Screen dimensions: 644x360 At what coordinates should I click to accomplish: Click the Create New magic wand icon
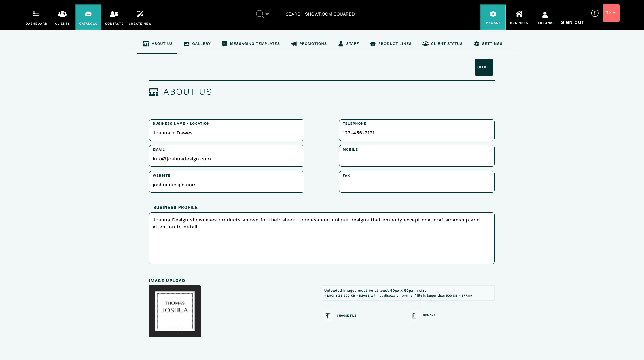(x=140, y=14)
